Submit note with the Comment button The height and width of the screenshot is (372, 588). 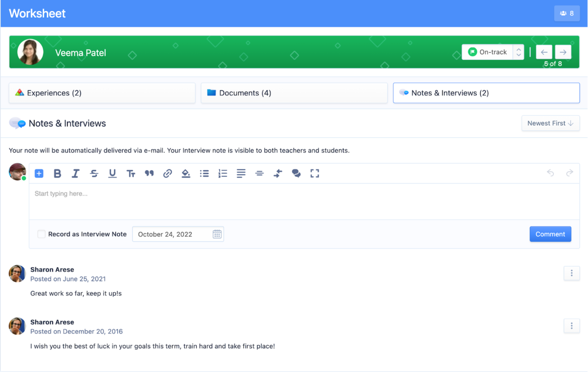550,234
